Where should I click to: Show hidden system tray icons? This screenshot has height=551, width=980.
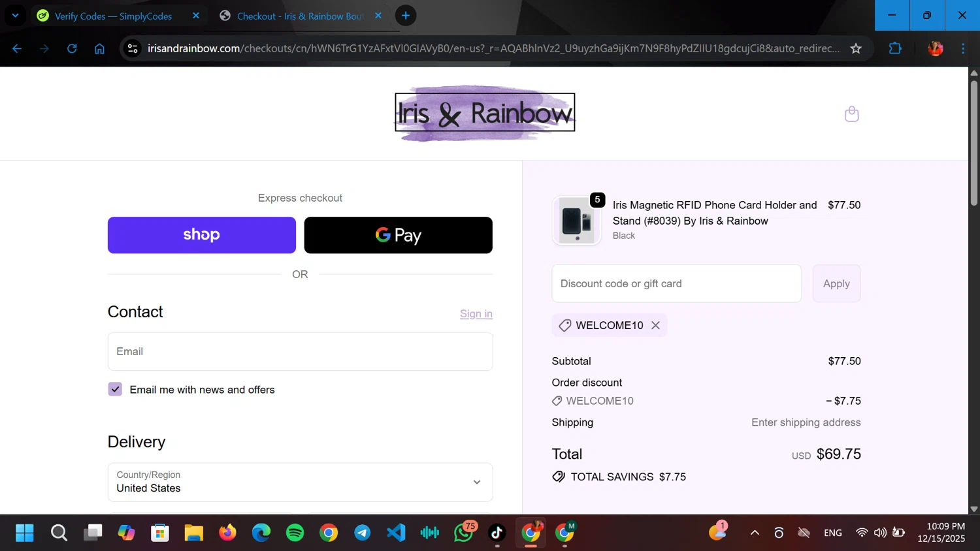pos(755,533)
